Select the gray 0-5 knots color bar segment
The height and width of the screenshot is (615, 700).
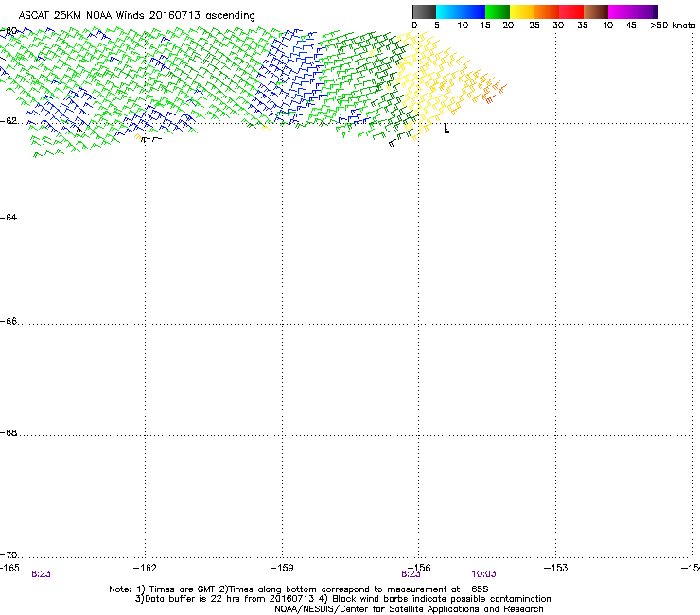point(424,11)
